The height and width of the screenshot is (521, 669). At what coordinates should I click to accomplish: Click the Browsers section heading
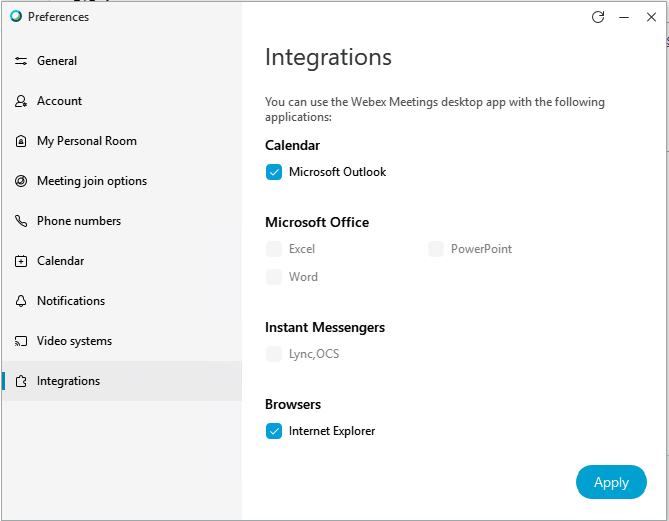[293, 404]
